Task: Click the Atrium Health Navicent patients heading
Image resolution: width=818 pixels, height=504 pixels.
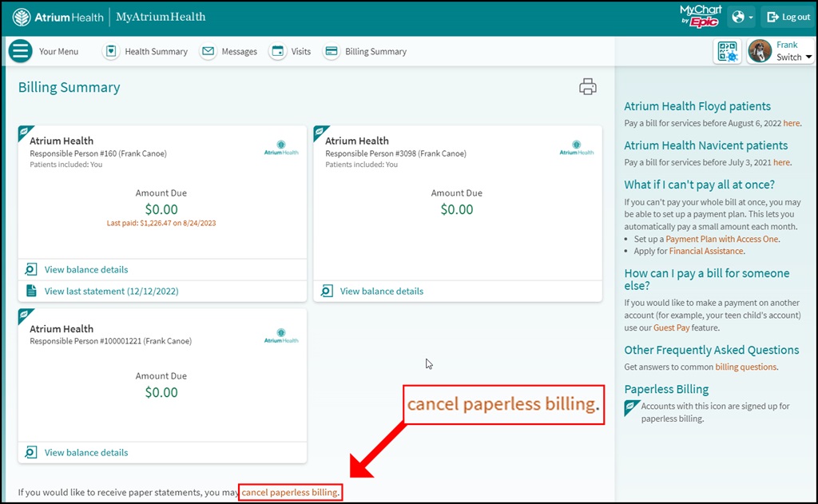Action: click(706, 145)
